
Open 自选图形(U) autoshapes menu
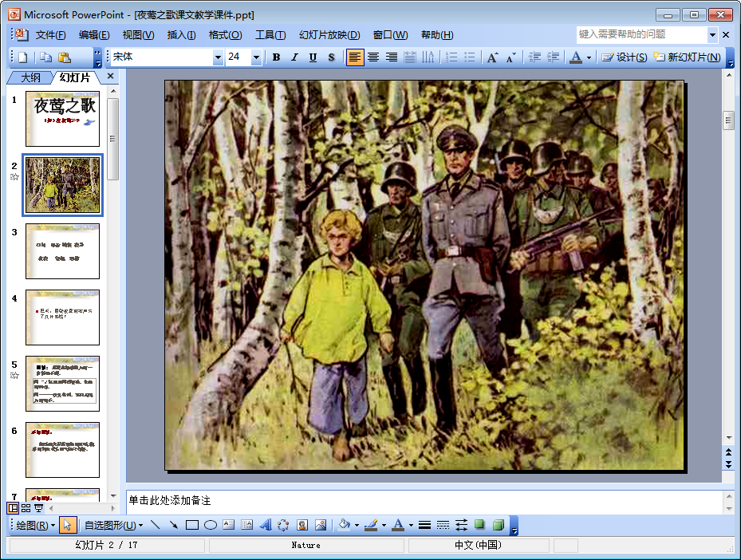click(113, 526)
